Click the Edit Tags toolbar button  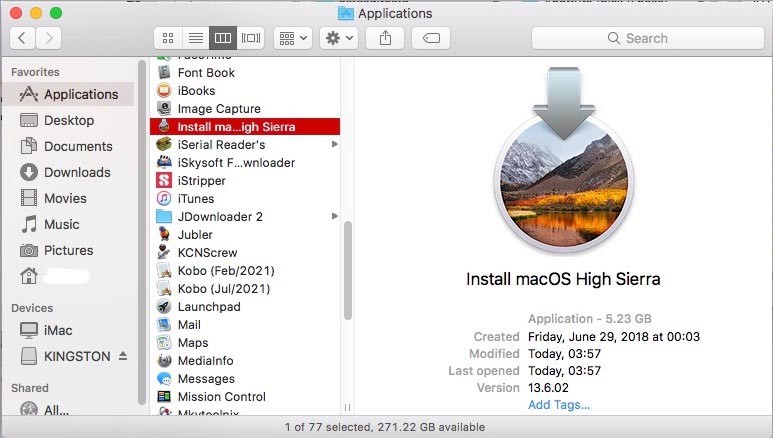[431, 38]
